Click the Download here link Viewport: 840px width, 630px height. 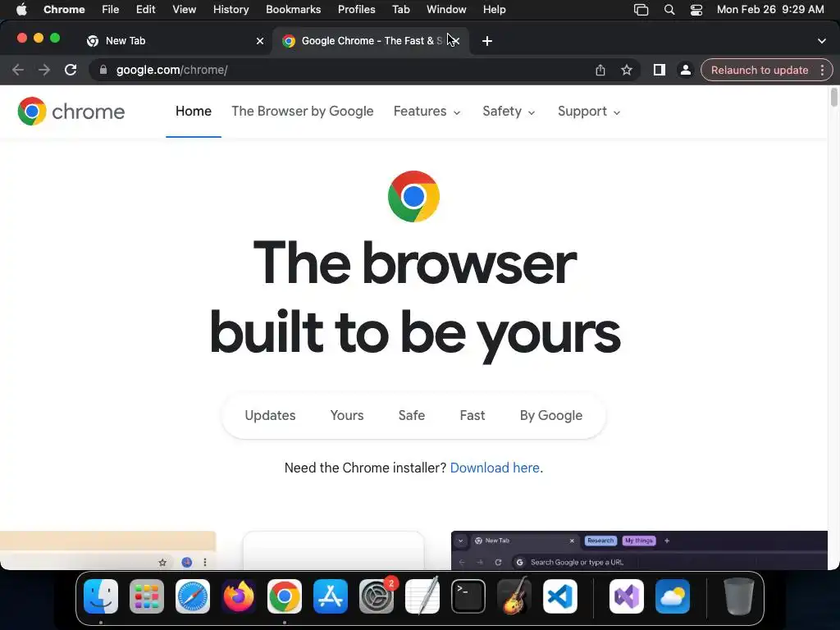pos(495,468)
